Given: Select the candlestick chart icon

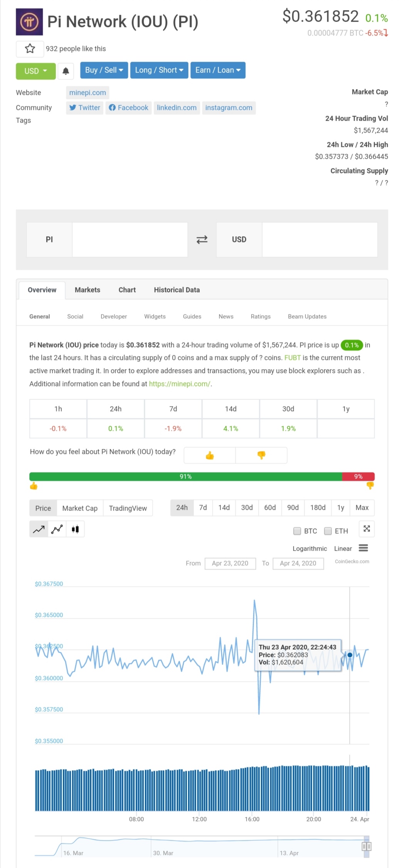Looking at the screenshot, I should 75,529.
